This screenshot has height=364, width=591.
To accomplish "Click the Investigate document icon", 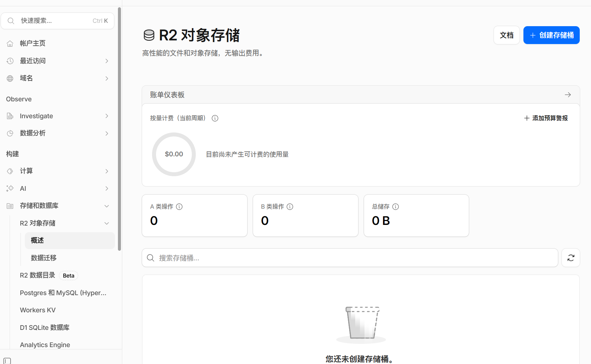I will [x=10, y=116].
